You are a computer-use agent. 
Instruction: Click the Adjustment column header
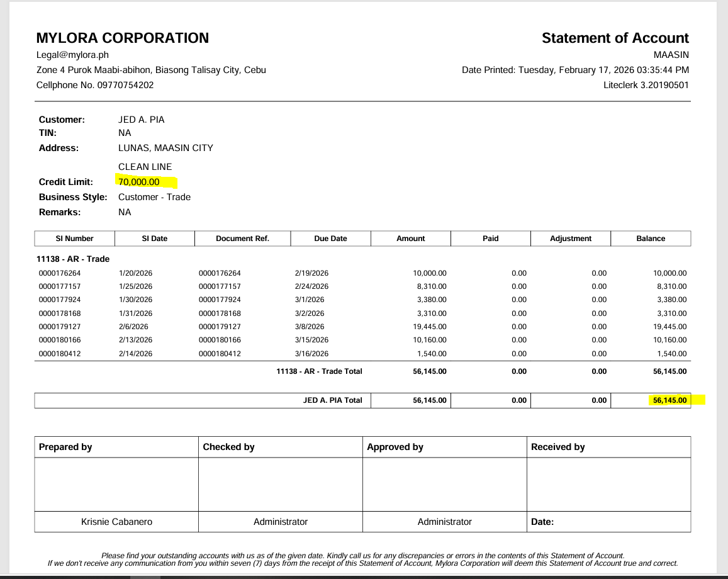571,239
